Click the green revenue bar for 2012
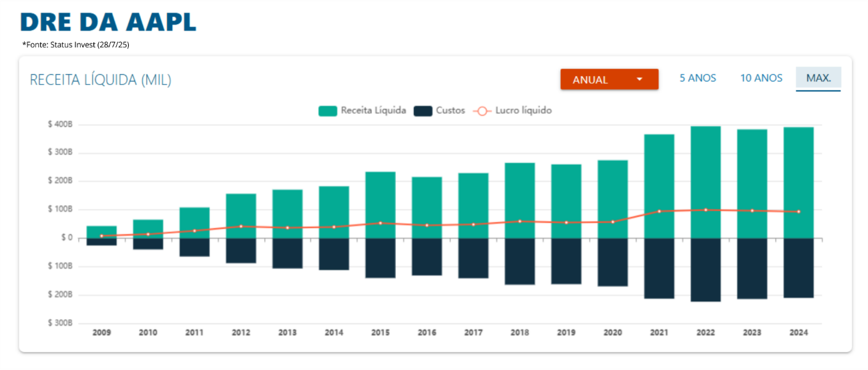This screenshot has height=370, width=868. point(241,216)
